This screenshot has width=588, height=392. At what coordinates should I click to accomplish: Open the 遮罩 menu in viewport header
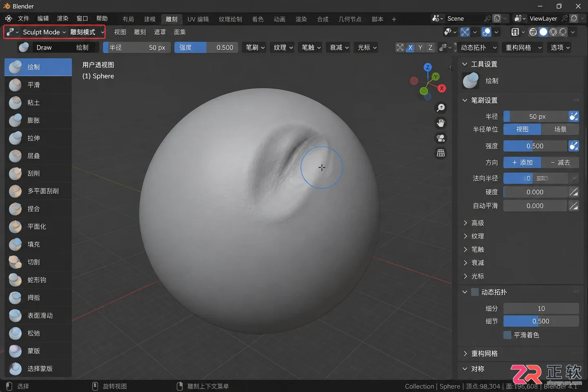tap(160, 32)
